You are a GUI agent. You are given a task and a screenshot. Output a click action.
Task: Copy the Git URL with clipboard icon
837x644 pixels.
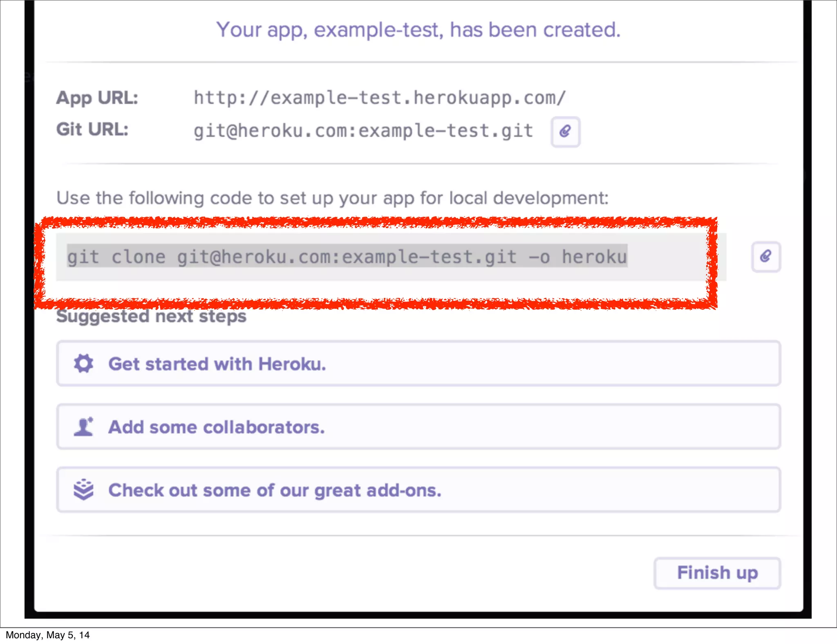coord(565,132)
